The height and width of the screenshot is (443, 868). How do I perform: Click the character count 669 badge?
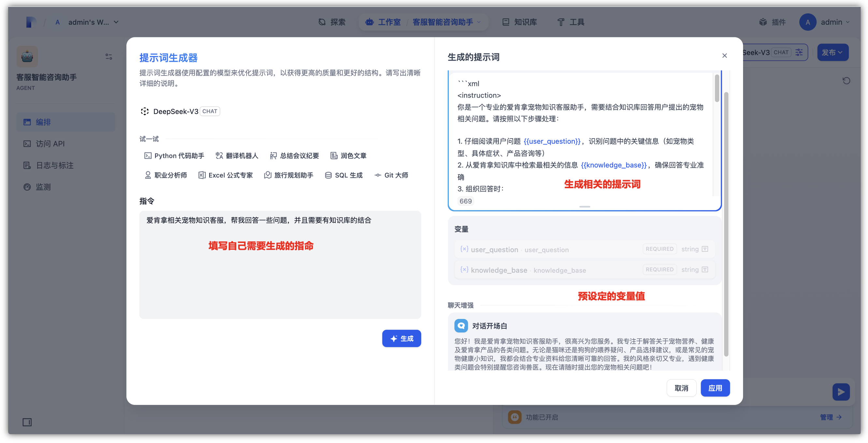pyautogui.click(x=465, y=201)
